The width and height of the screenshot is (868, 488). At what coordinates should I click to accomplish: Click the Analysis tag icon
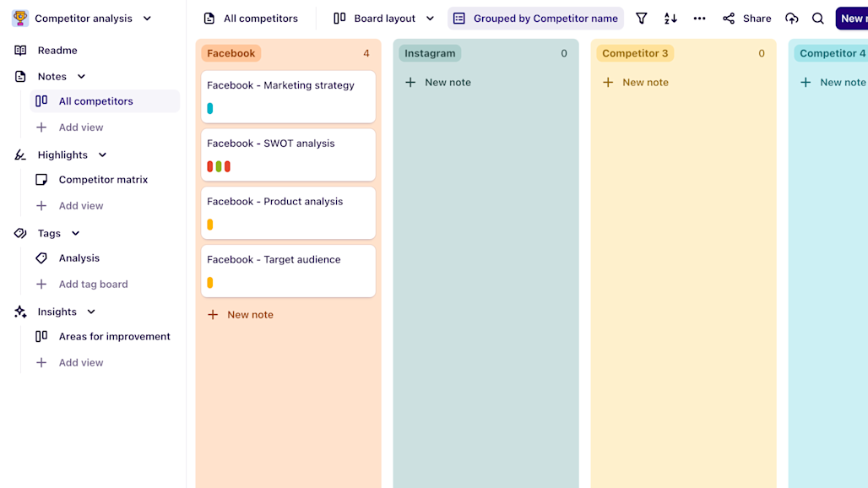tap(41, 258)
